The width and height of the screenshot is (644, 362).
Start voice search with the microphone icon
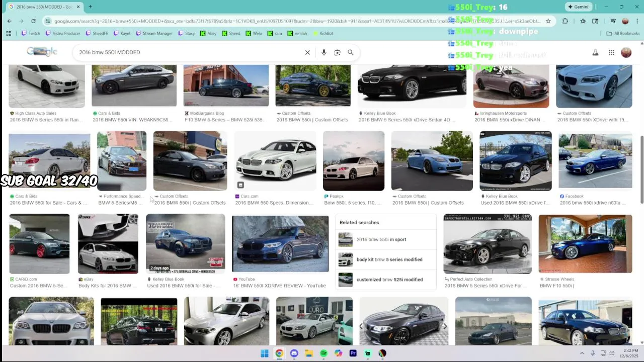(324, 52)
